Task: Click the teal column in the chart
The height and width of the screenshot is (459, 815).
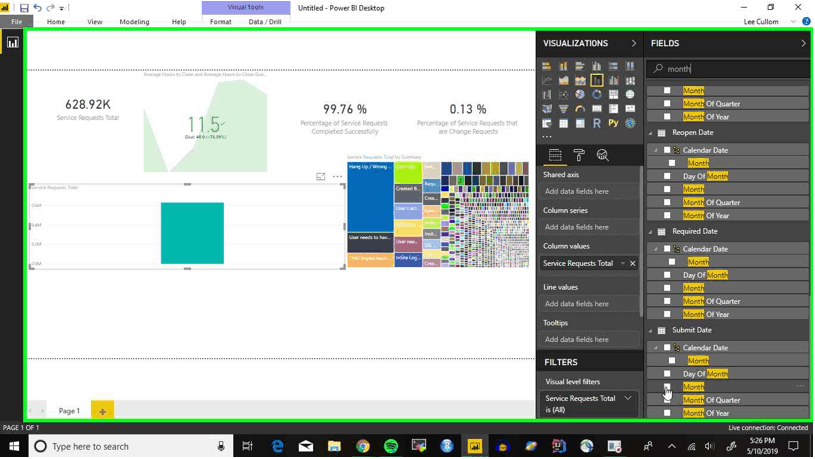Action: (x=192, y=233)
